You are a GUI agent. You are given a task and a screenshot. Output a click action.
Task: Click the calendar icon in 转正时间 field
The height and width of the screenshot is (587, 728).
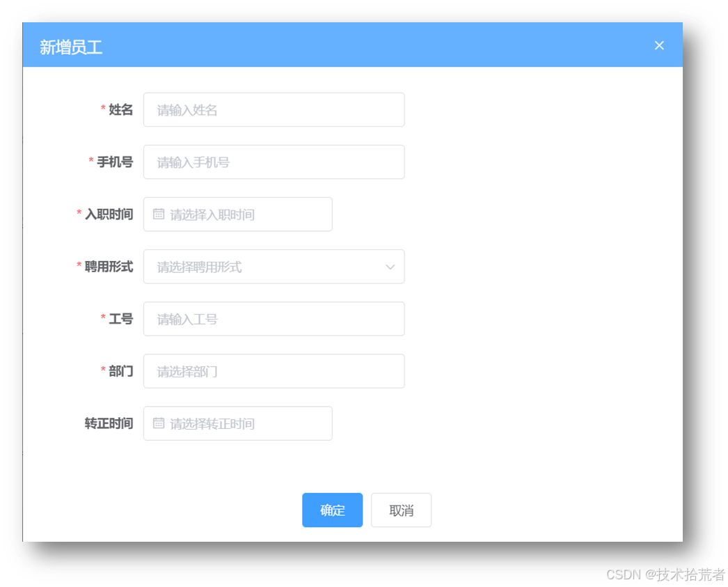tap(158, 423)
